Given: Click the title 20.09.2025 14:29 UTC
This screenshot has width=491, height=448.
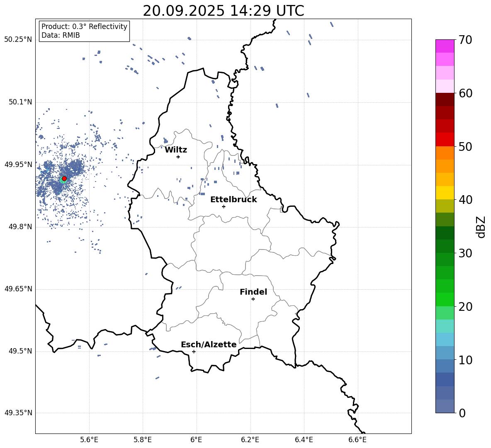Looking at the screenshot, I should point(223,11).
